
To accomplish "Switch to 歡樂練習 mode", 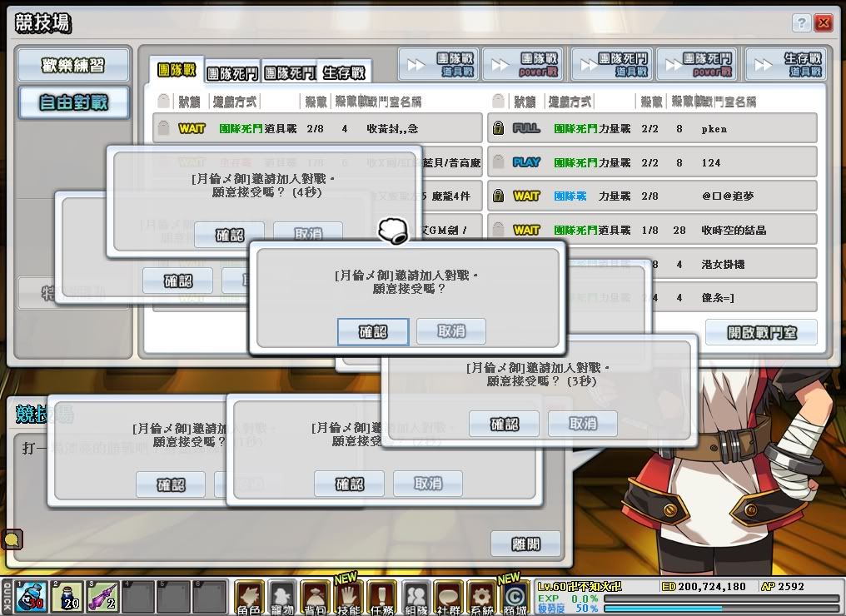I will click(73, 66).
